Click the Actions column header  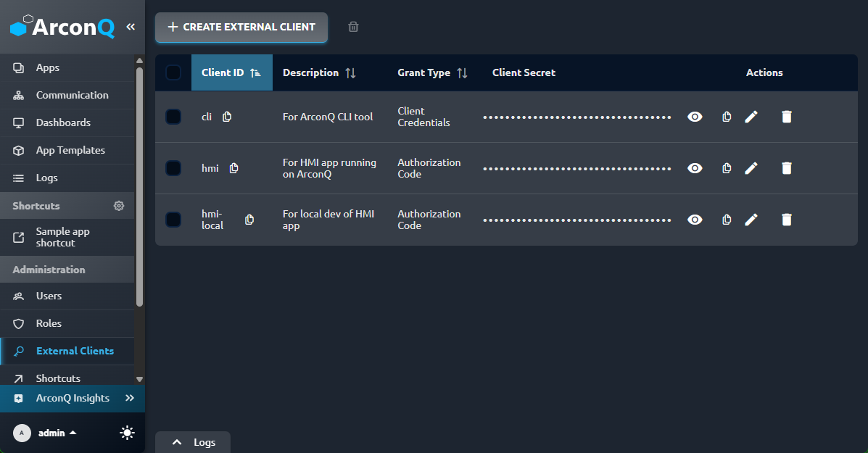[764, 72]
